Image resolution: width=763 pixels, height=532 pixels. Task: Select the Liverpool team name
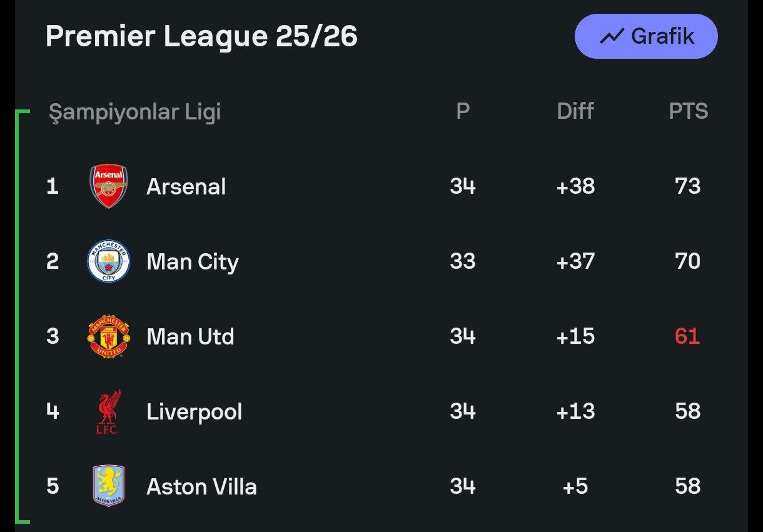pos(195,411)
